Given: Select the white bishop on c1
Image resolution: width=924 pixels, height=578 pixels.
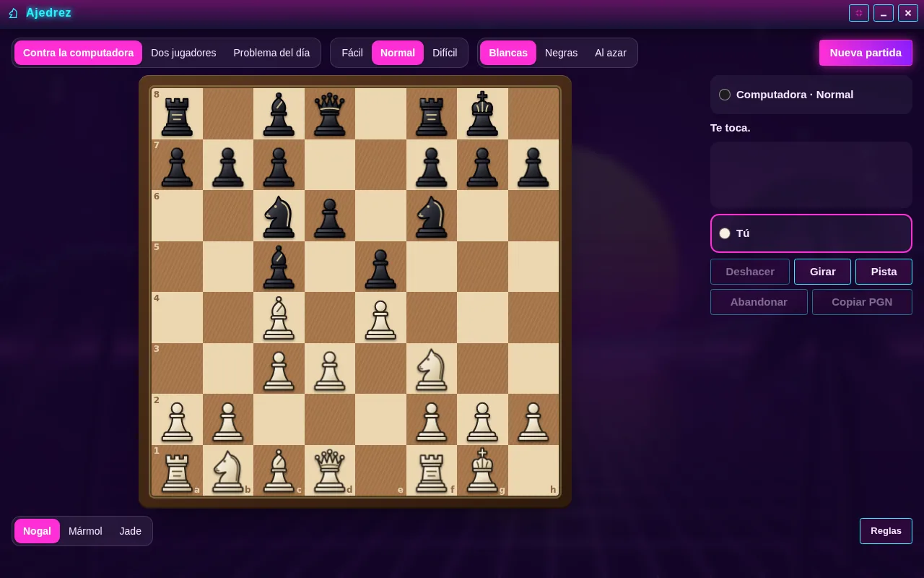Looking at the screenshot, I should (279, 470).
